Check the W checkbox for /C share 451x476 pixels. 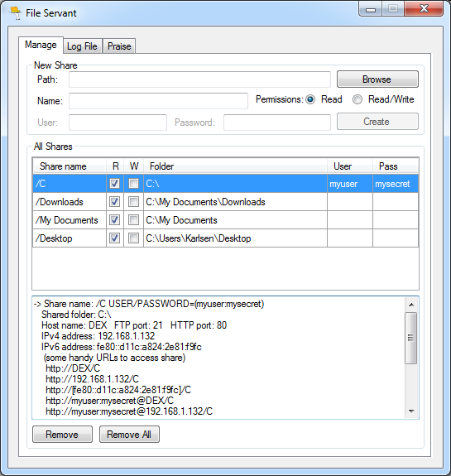[x=133, y=183]
